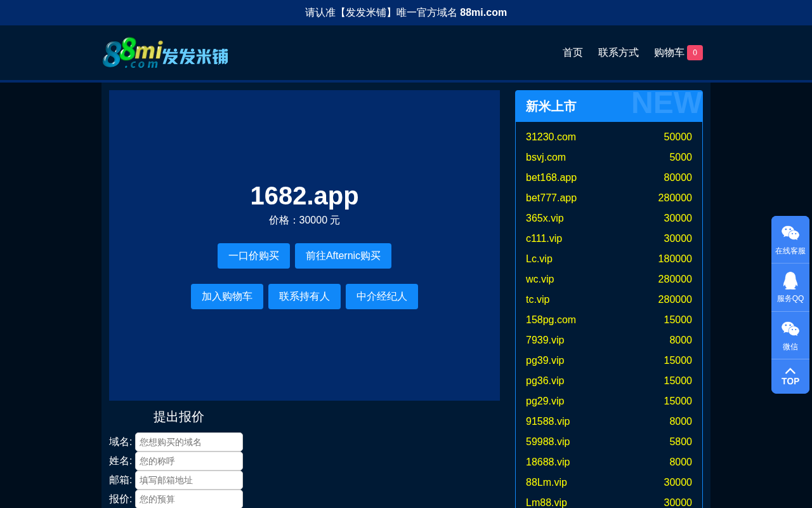Open the 联系方式 menu item
The image size is (812, 508).
(x=619, y=53)
